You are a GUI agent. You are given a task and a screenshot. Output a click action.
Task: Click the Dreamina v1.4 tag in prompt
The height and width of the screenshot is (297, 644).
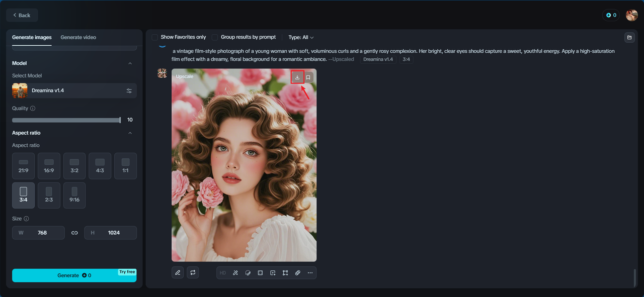[378, 59]
